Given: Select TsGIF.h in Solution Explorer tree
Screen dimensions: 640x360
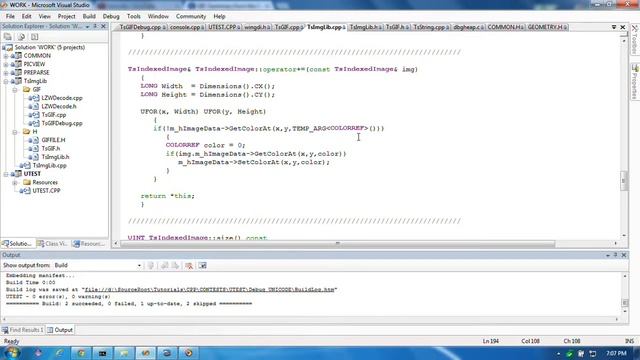Looking at the screenshot, I should coord(51,148).
